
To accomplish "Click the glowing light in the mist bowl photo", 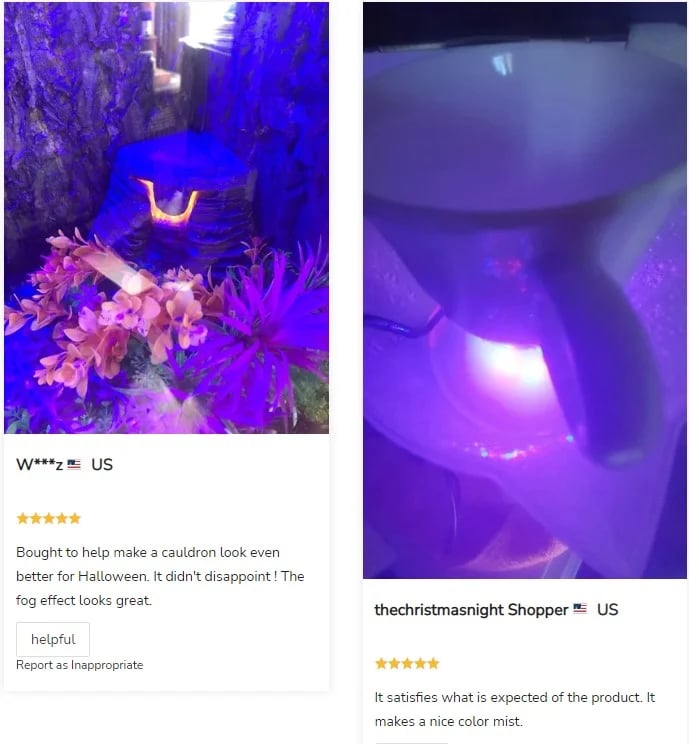I will click(x=503, y=365).
